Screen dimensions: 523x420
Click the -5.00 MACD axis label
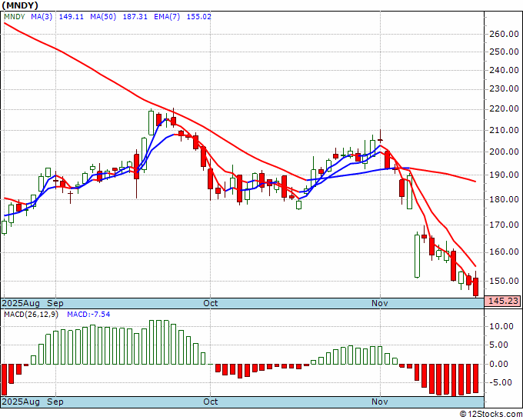click(501, 382)
